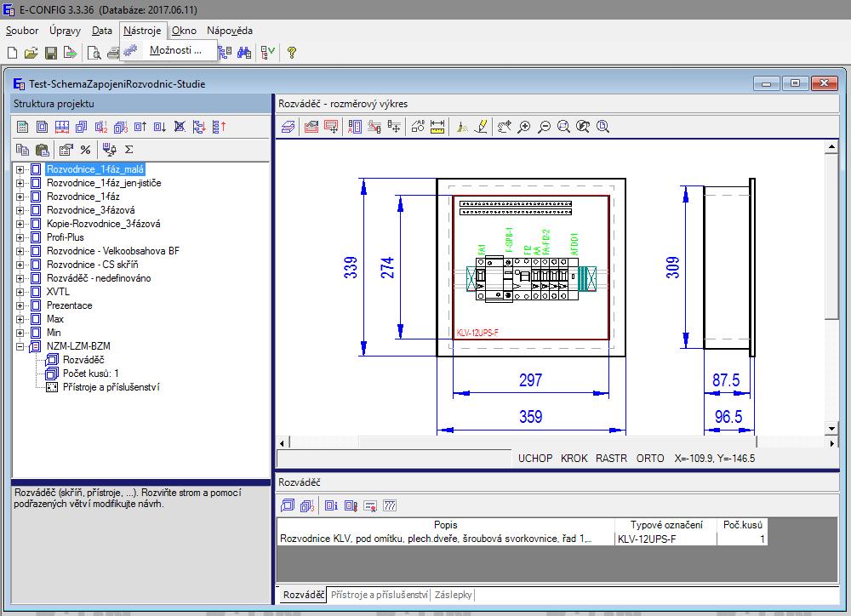The height and width of the screenshot is (616, 851).
Task: Expand the Min tree node
Action: tap(20, 333)
